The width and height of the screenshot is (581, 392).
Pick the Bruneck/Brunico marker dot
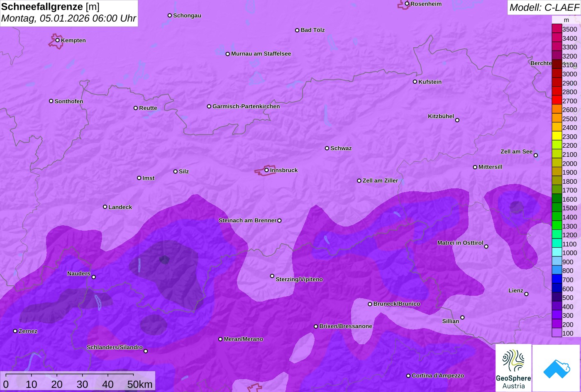pyautogui.click(x=370, y=304)
